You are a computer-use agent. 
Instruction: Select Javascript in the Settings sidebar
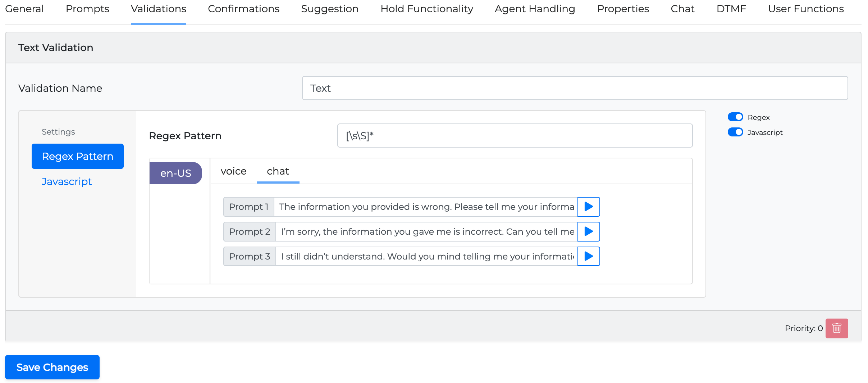(x=67, y=181)
